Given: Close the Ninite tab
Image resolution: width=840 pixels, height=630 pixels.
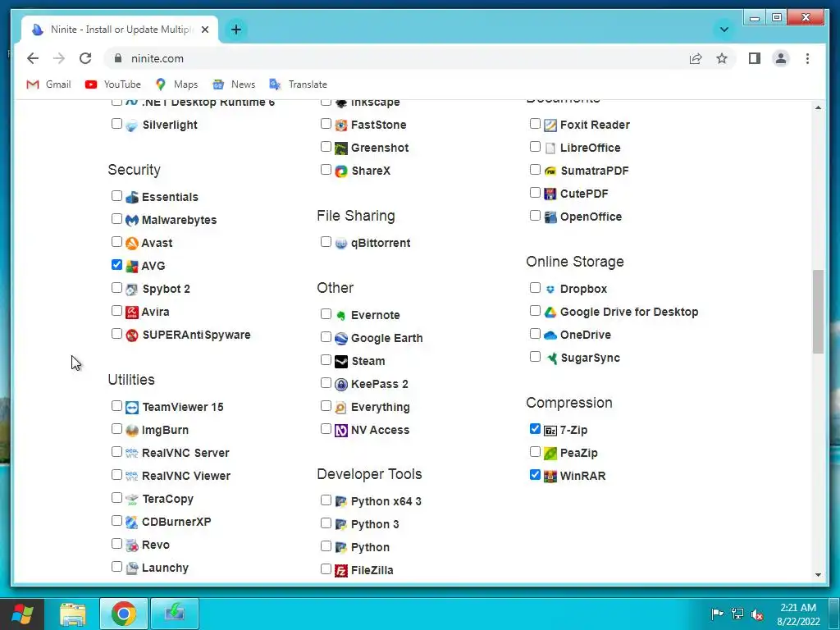Looking at the screenshot, I should point(204,30).
